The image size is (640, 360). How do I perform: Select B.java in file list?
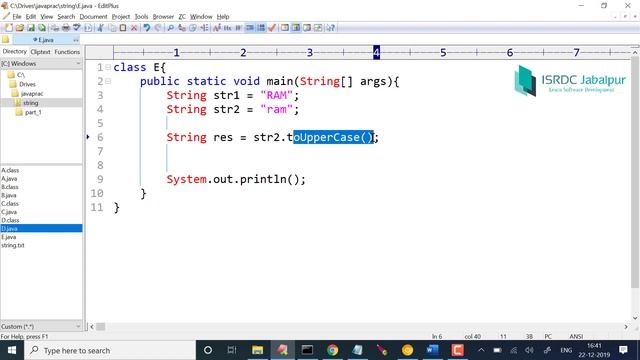pyautogui.click(x=9, y=195)
